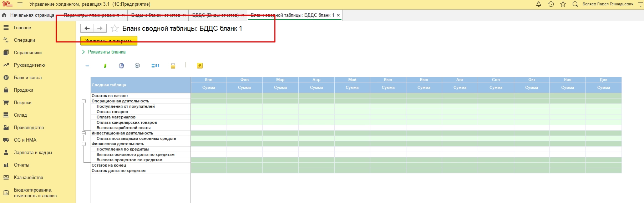Close the БДДС (Виды отчетов) tab
The height and width of the screenshot is (203, 644).
243,15
